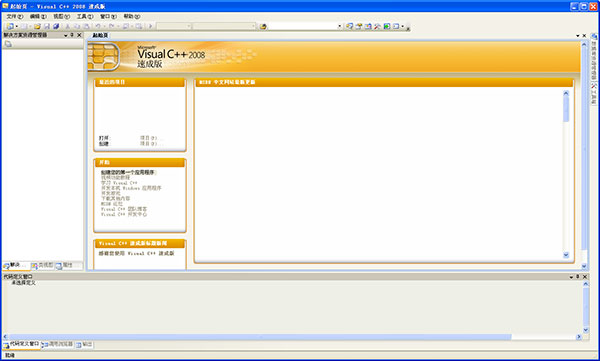Click the Paste icon in toolbar
This screenshot has height=361, width=600.
click(x=86, y=26)
